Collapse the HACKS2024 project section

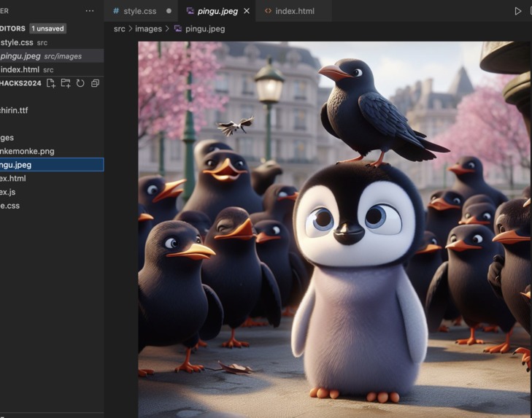[20, 83]
